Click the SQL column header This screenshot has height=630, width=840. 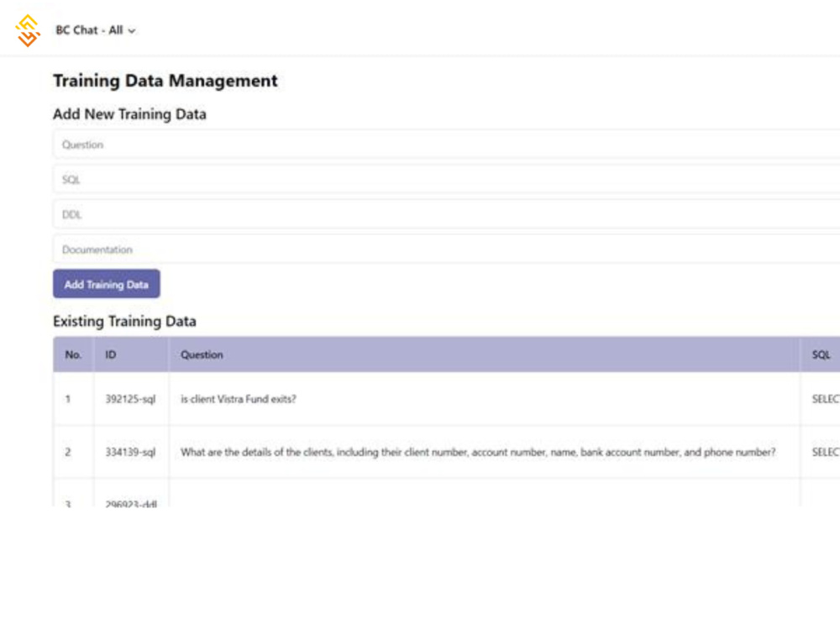pyautogui.click(x=820, y=354)
